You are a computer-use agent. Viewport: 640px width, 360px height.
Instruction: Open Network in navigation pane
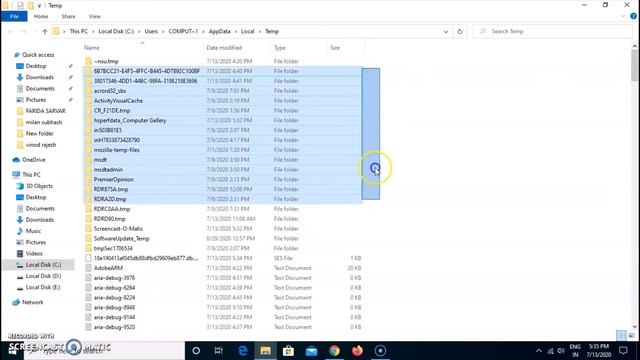(x=32, y=302)
